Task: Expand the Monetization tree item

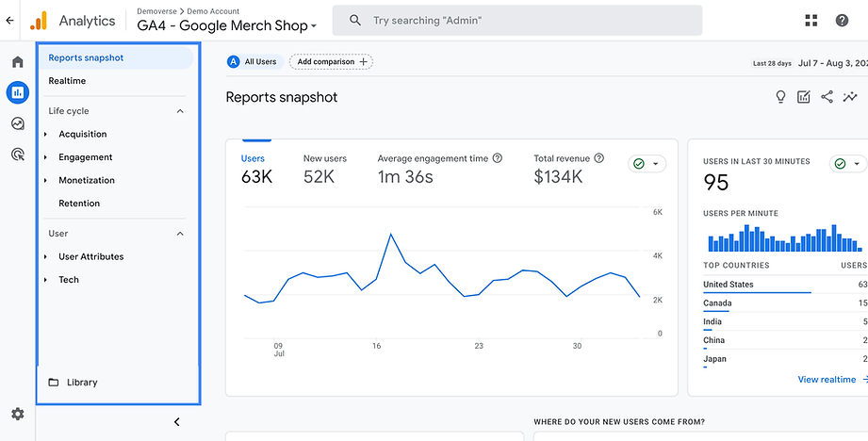Action: click(46, 180)
